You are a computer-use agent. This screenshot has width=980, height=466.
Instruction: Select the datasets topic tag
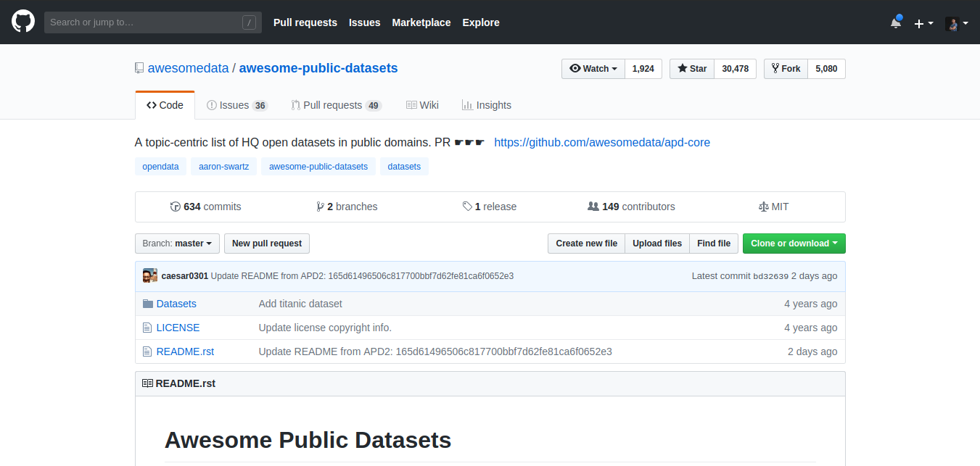point(404,167)
